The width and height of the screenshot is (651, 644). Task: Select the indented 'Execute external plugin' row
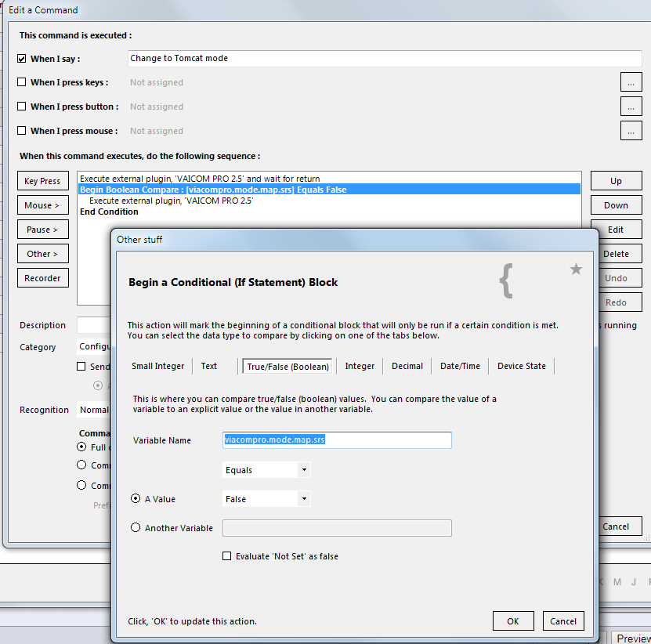[x=329, y=201]
